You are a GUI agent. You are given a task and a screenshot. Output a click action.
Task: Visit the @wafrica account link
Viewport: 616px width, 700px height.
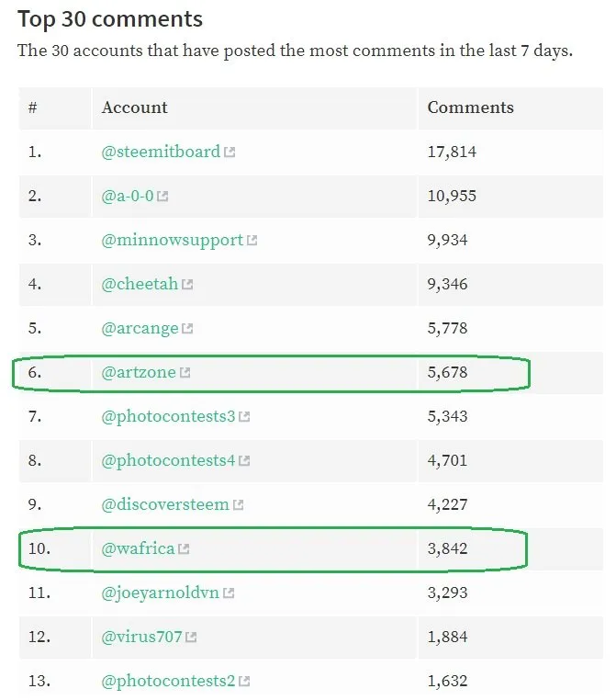pos(138,548)
